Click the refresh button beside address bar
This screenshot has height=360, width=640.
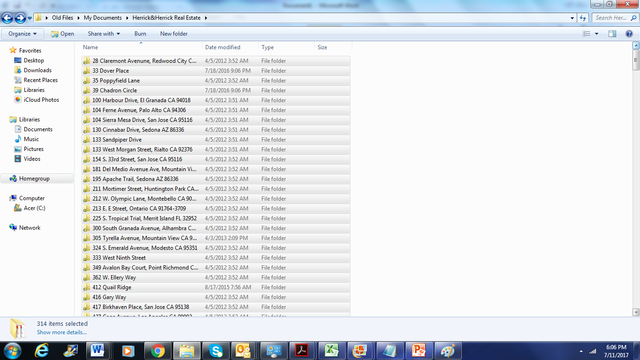[x=582, y=18]
